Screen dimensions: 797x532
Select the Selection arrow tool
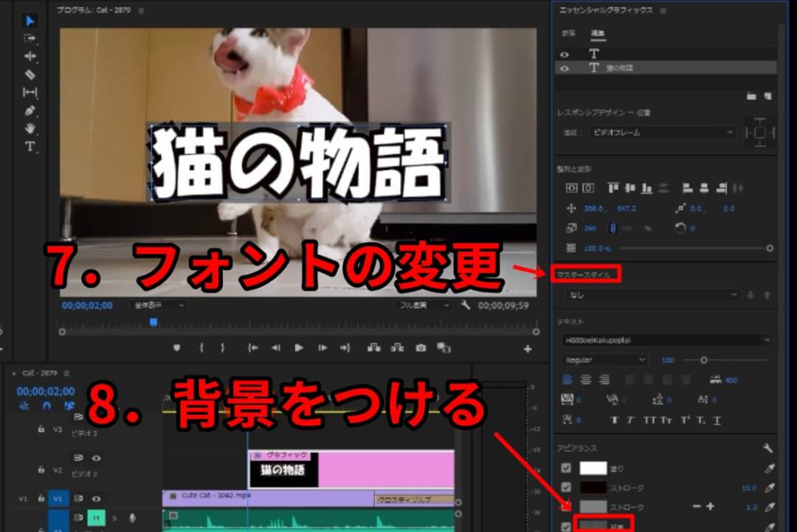pyautogui.click(x=30, y=21)
